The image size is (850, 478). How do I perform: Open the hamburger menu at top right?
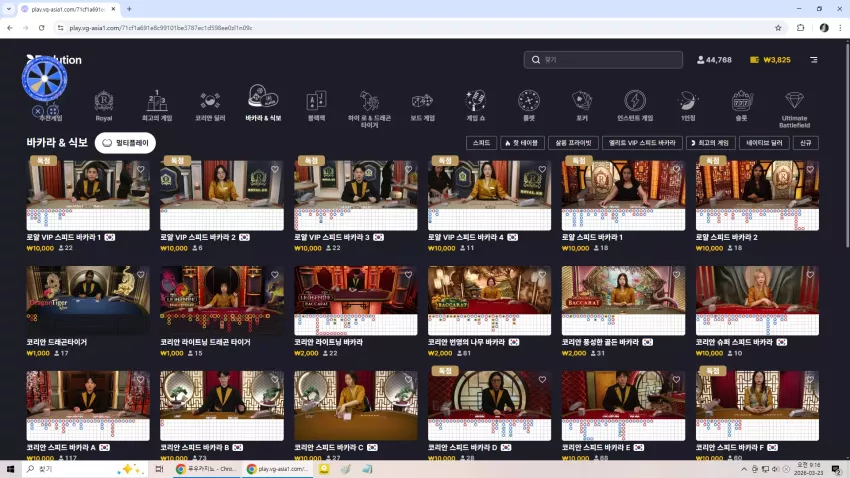pos(814,60)
